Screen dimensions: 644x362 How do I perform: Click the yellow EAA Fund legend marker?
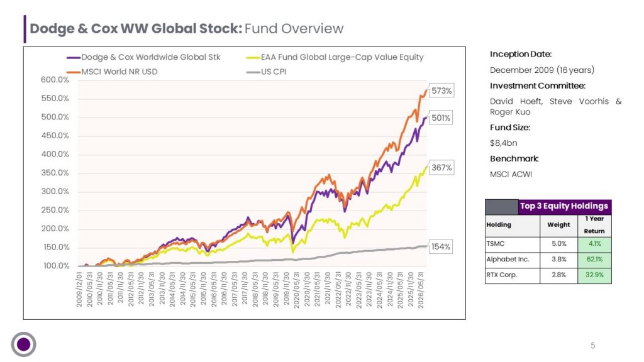point(253,58)
